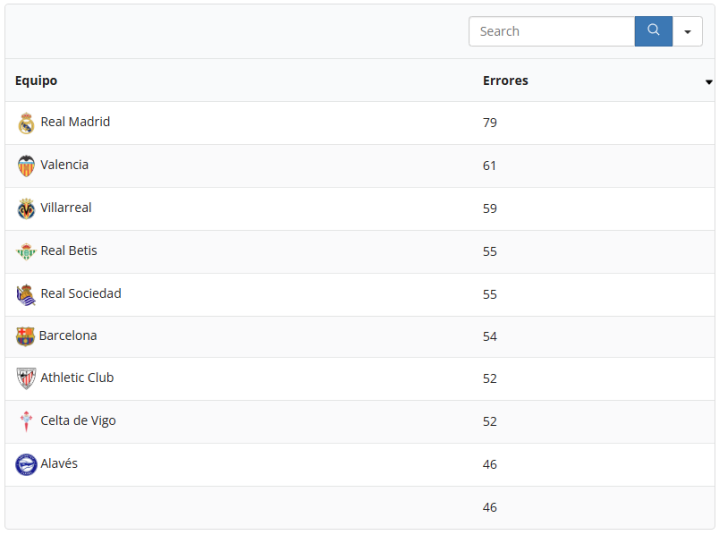Click Real Madrid's error count 79
Viewport: 719px width, 535px height.
click(490, 123)
